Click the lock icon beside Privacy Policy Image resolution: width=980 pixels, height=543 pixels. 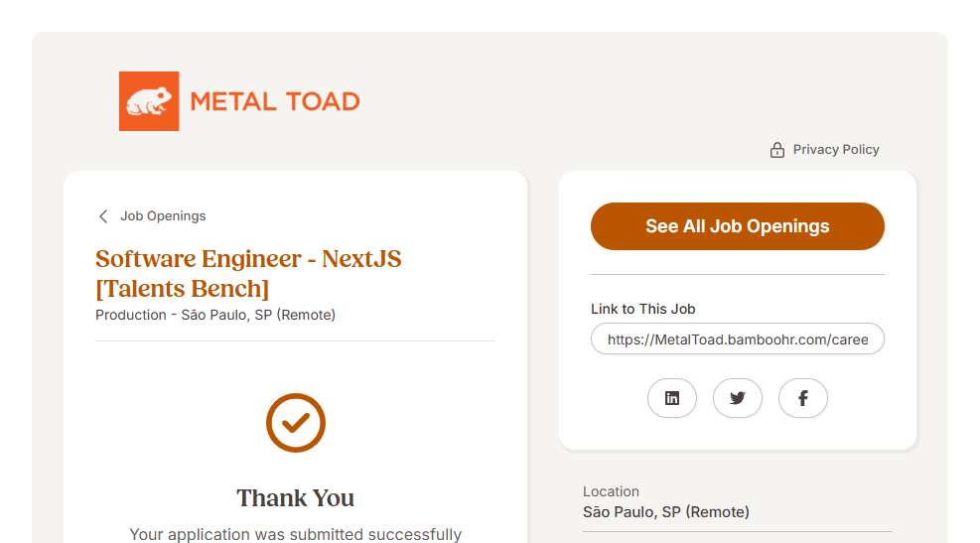pyautogui.click(x=777, y=150)
